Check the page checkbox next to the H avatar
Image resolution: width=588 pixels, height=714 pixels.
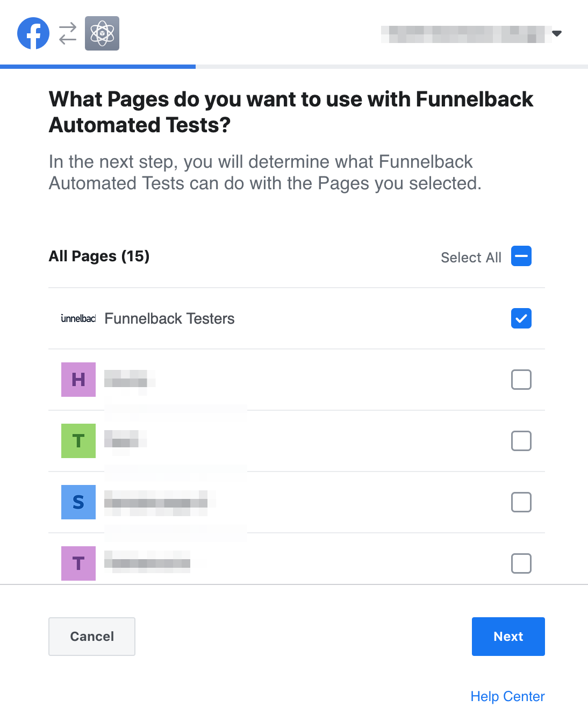click(520, 380)
